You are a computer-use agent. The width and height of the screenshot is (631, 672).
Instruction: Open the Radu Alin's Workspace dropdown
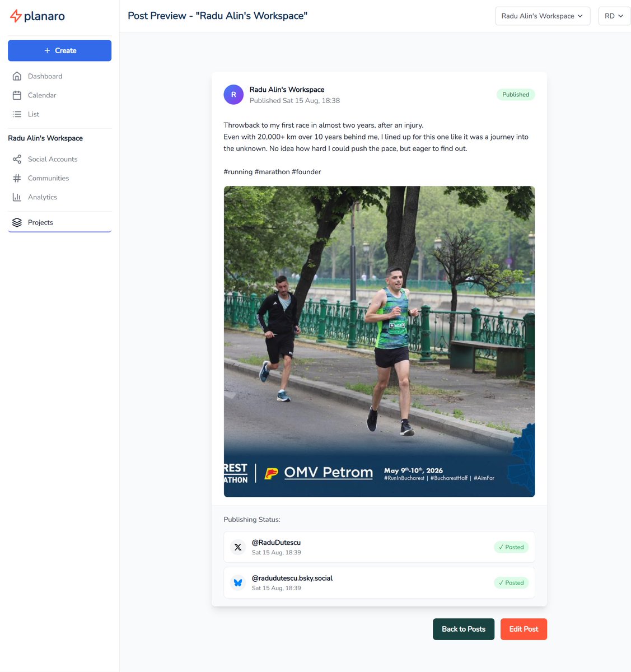(x=543, y=16)
